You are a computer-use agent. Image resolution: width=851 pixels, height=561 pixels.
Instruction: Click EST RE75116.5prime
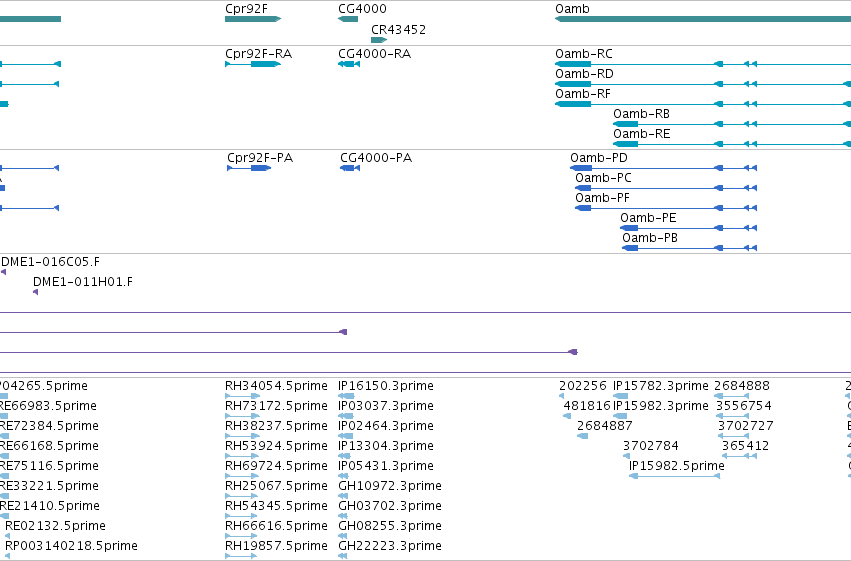(x=49, y=466)
